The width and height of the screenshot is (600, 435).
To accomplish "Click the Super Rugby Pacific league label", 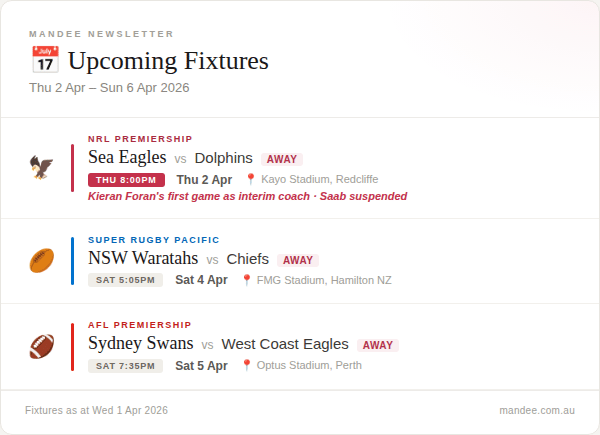I will [153, 240].
